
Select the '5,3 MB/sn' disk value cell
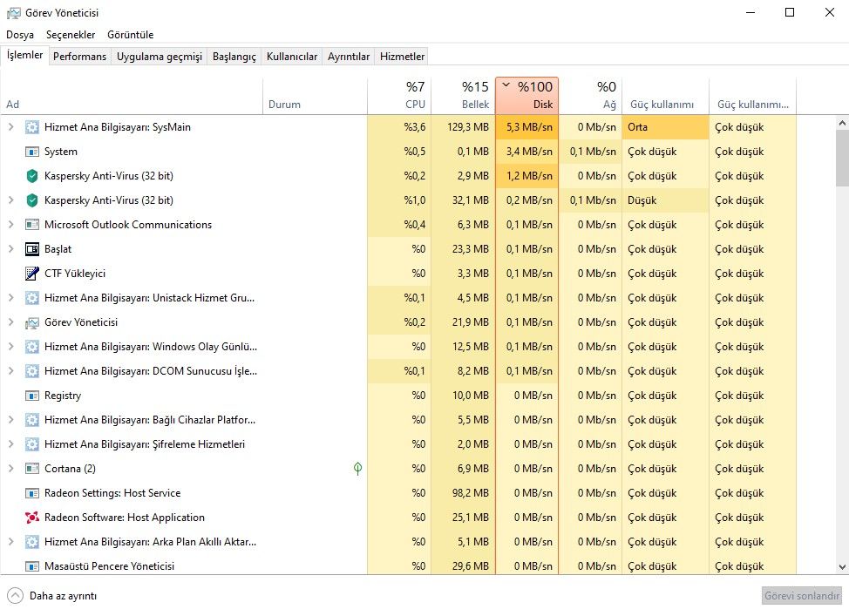526,127
